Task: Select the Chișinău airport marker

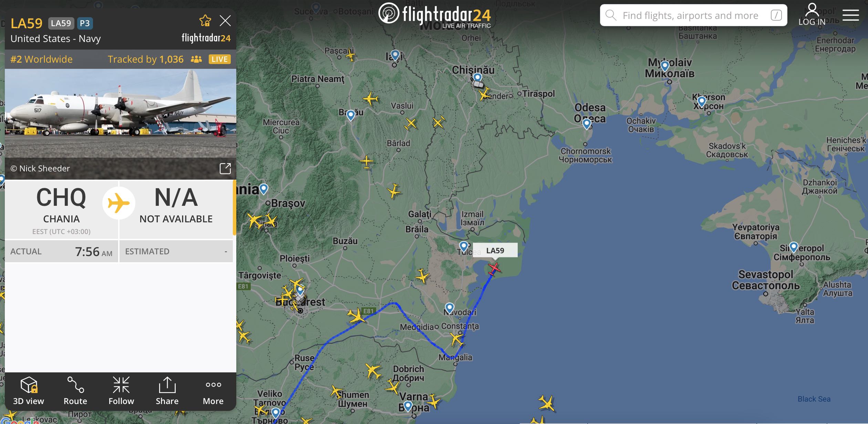Action: [x=477, y=77]
